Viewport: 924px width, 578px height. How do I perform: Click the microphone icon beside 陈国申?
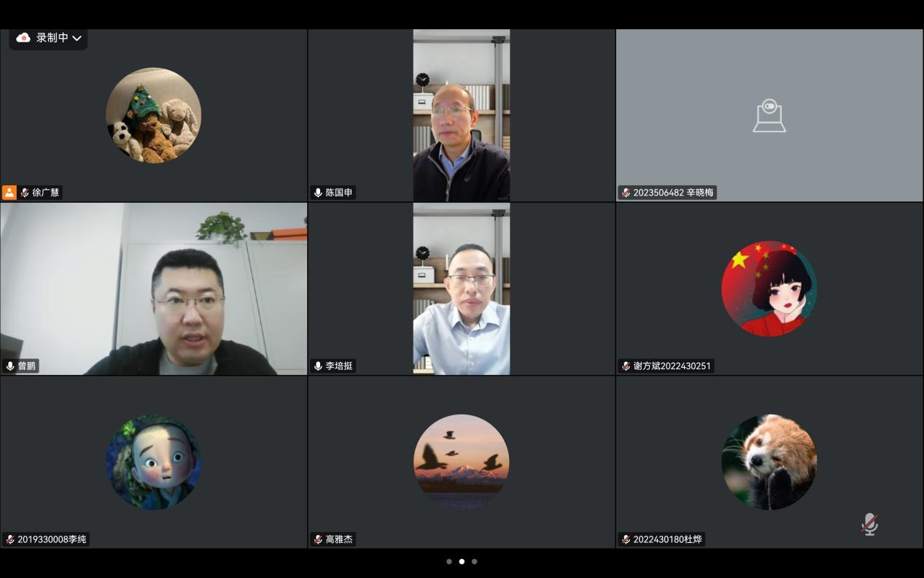[x=318, y=193]
